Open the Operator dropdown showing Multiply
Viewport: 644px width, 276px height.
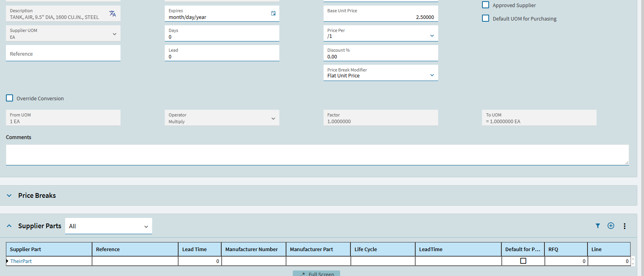pos(222,118)
